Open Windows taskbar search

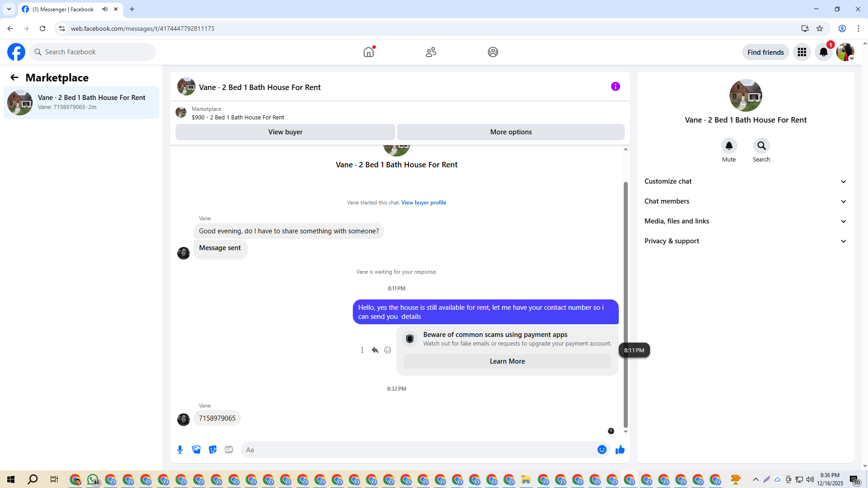[33, 479]
